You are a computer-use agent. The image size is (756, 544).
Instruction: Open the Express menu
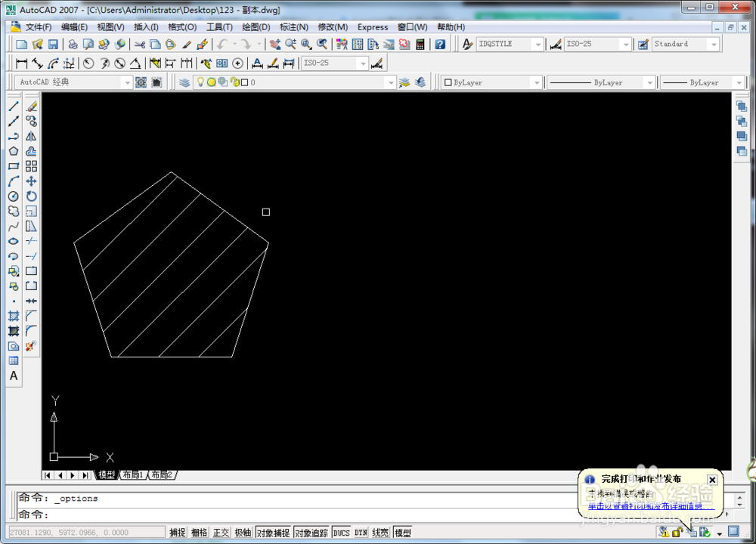coord(373,27)
